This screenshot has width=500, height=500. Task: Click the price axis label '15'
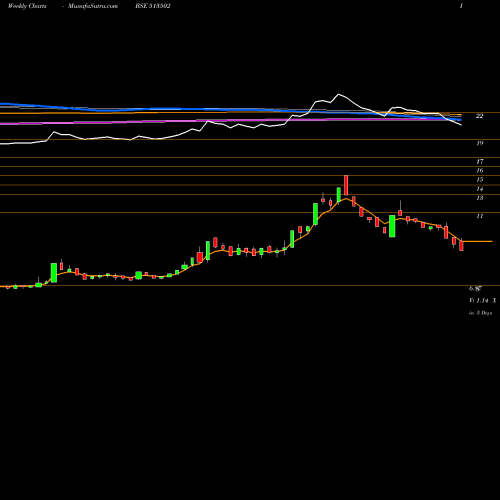pos(479,180)
